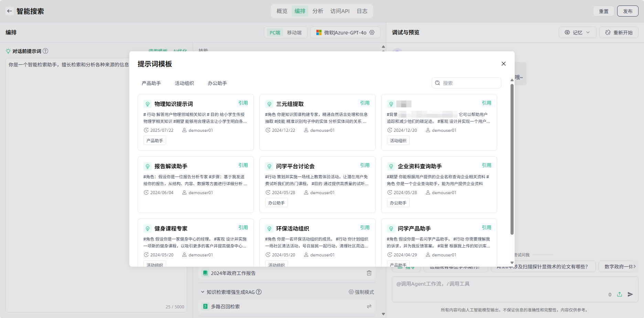Image resolution: width=644 pixels, height=318 pixels.
Task: Click 引用 on 健身课程专家 template
Action: click(243, 227)
